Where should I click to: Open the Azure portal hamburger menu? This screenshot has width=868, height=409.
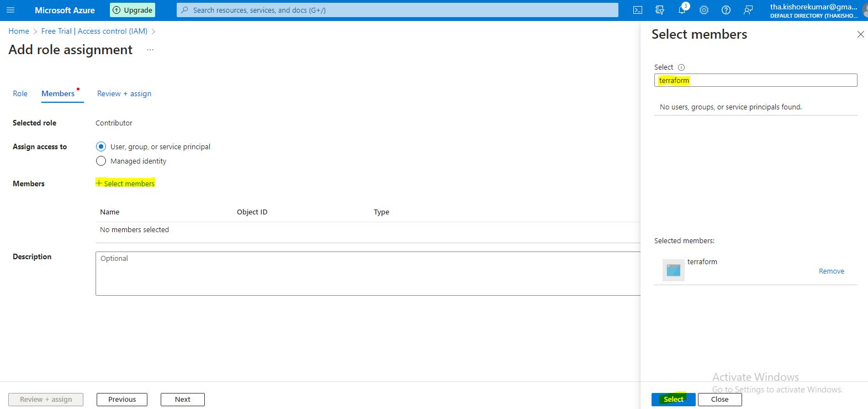tap(10, 10)
